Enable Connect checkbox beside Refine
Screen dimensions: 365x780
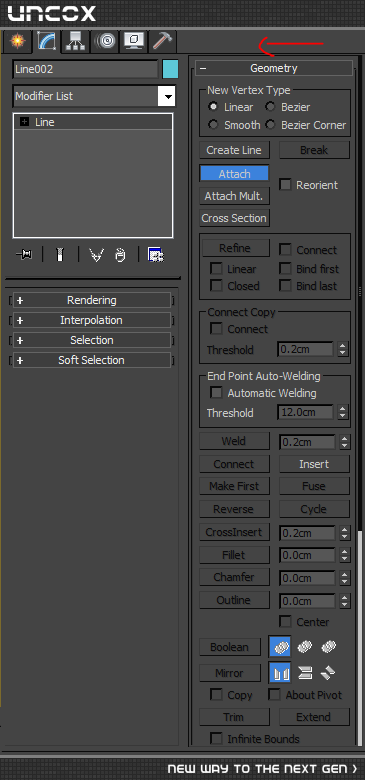click(285, 250)
